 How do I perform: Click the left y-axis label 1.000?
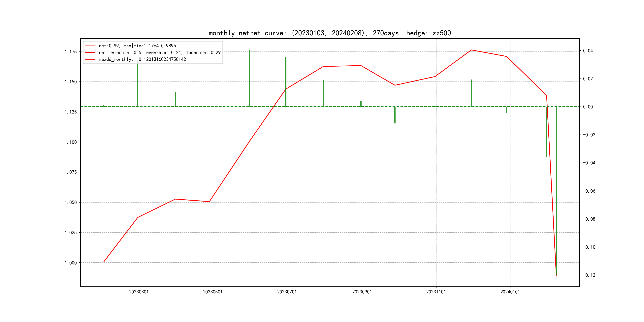(71, 263)
